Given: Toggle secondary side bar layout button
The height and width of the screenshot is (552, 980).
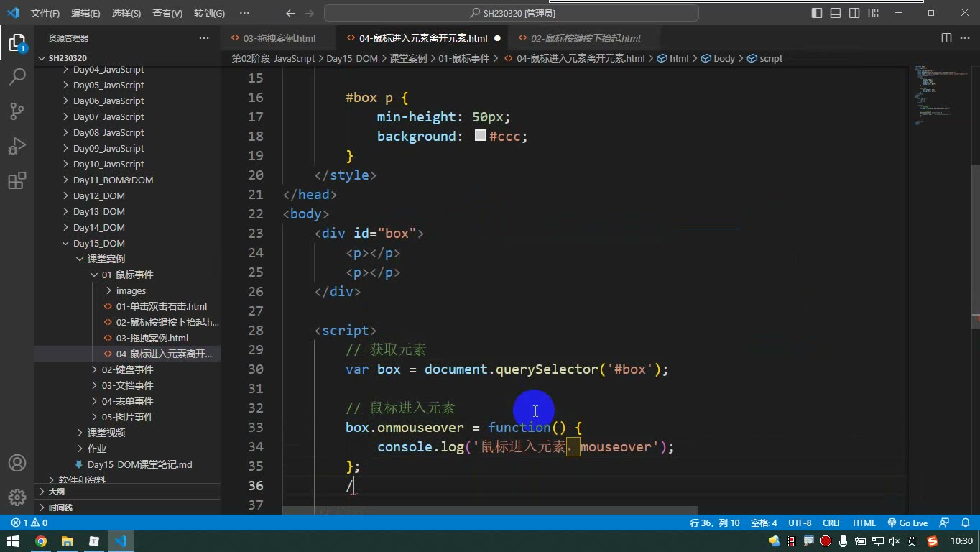Looking at the screenshot, I should pos(854,13).
